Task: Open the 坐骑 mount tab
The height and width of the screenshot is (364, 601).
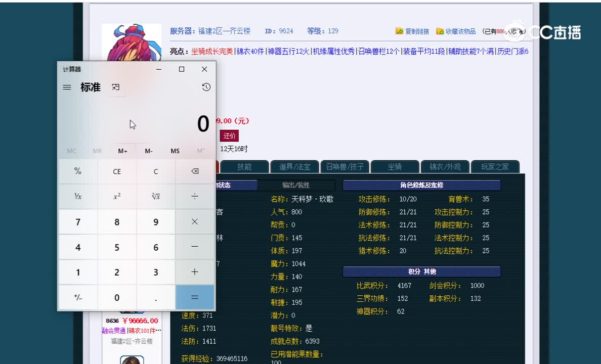Action: [395, 166]
